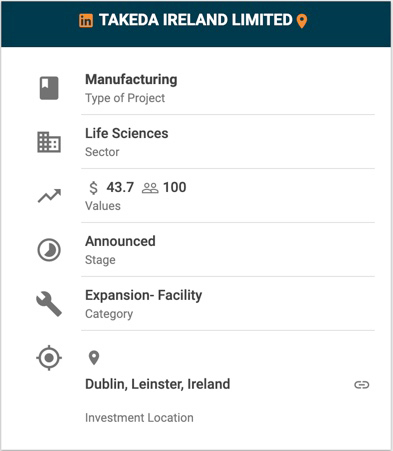
Task: Select the Manufacturing project type text
Action: point(131,80)
